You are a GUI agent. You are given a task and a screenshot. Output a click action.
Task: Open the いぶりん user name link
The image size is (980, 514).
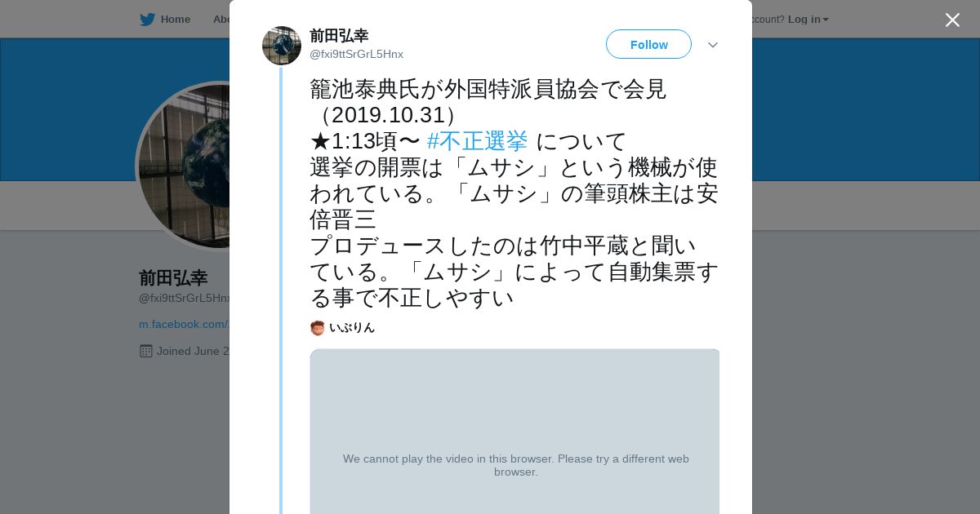pos(352,328)
